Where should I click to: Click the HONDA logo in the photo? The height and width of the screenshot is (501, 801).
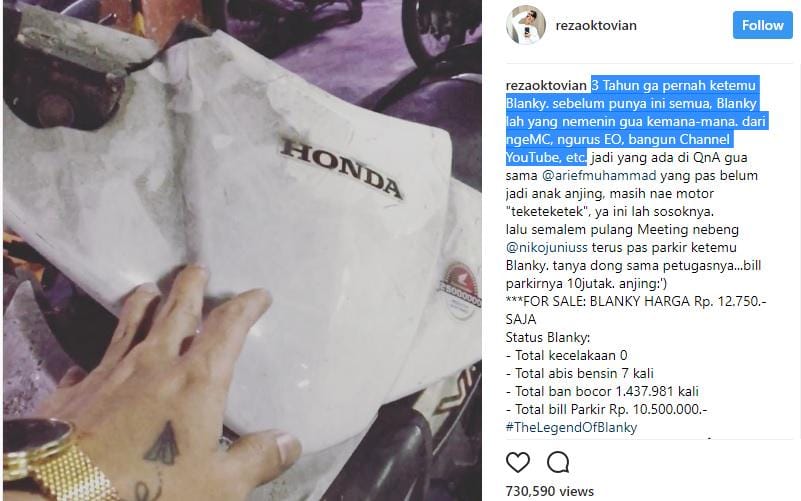coord(341,169)
